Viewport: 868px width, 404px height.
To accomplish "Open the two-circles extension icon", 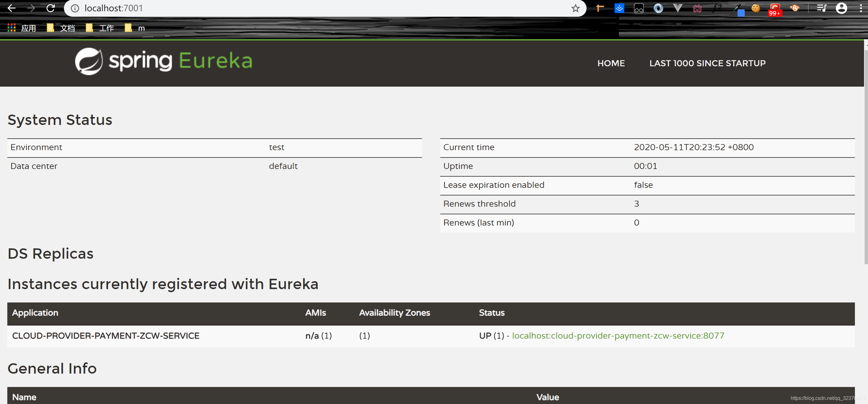I will 639,8.
